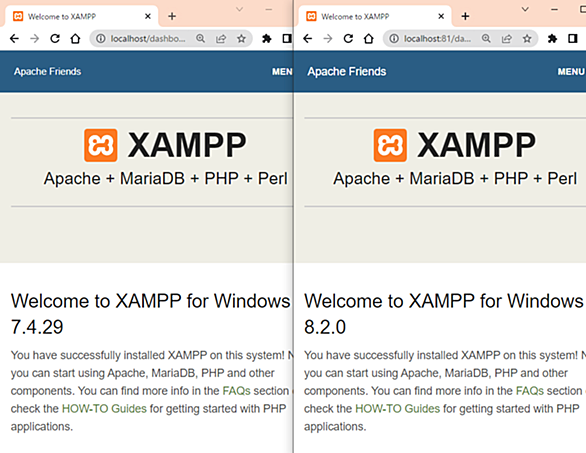The height and width of the screenshot is (453, 586).
Task: Go back in the left browser window
Action: click(x=14, y=38)
